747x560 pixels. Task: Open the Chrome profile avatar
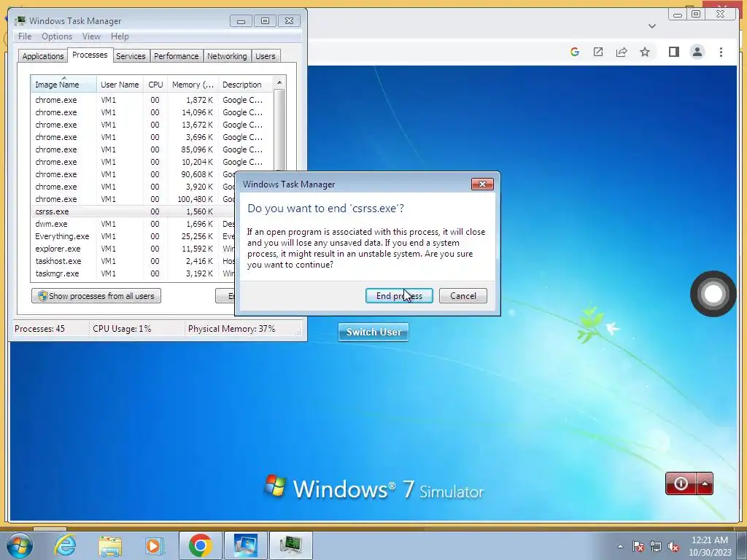pyautogui.click(x=697, y=52)
